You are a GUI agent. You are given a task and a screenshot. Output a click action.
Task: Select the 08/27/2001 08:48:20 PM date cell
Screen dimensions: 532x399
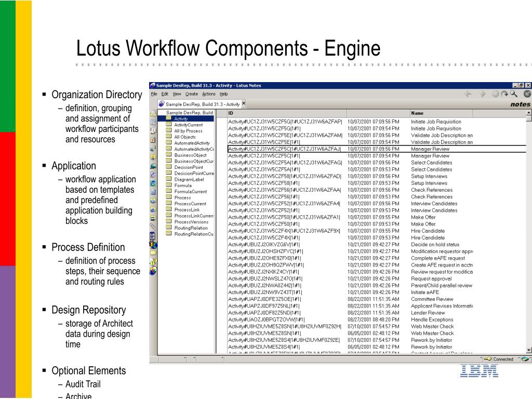coord(373,320)
